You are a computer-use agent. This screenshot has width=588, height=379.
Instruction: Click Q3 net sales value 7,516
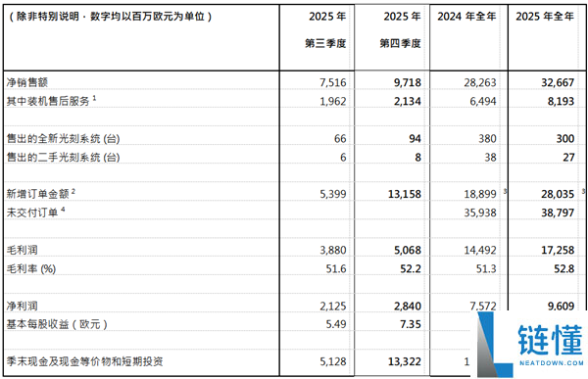[x=333, y=82]
